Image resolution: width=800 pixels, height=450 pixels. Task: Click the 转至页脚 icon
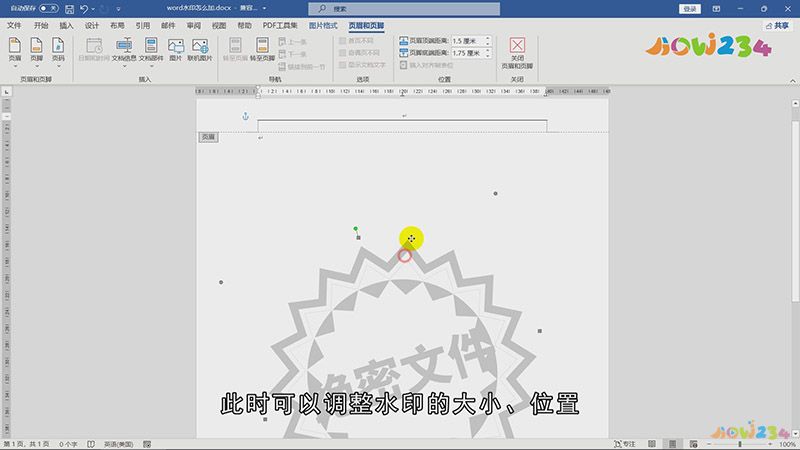click(x=262, y=49)
